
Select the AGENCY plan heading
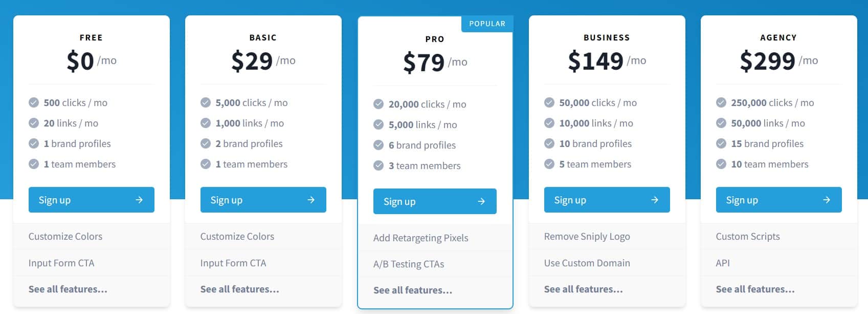(778, 37)
